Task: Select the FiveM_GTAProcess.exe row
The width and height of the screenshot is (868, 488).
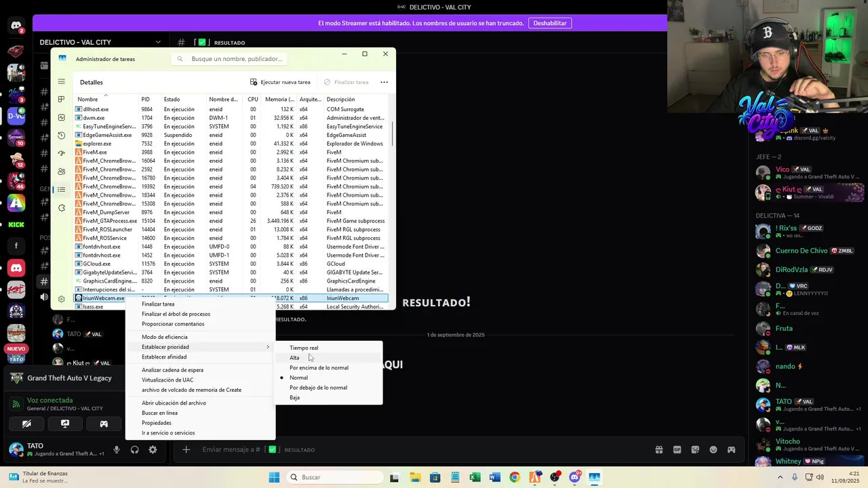Action: pyautogui.click(x=231, y=221)
